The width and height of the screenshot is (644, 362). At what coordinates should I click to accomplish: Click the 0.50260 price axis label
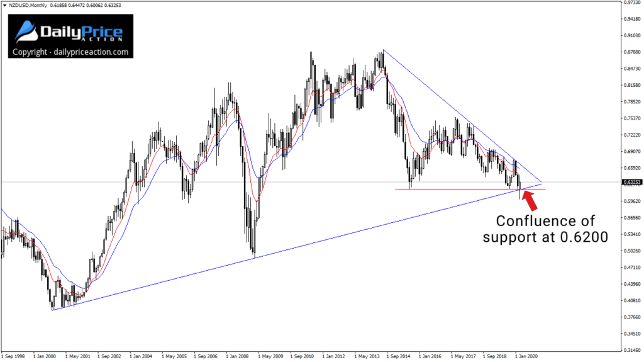pyautogui.click(x=633, y=251)
